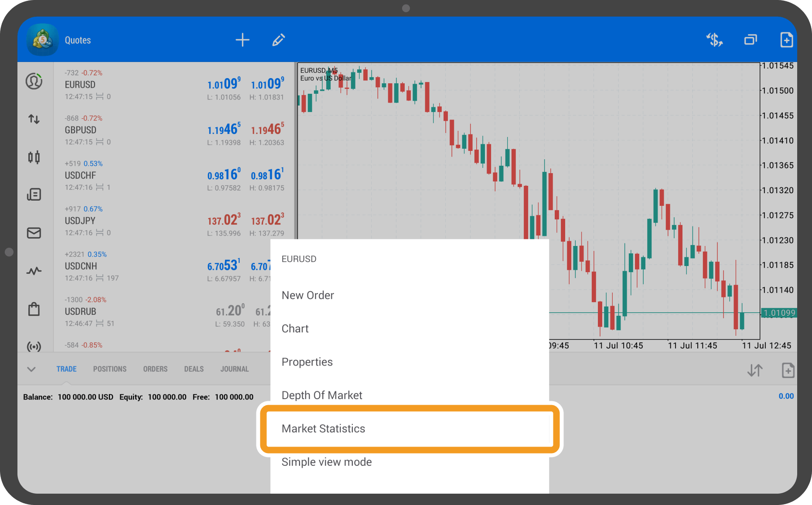Tap the pencil edit quotes icon
Screen dimensions: 812x505
click(279, 40)
